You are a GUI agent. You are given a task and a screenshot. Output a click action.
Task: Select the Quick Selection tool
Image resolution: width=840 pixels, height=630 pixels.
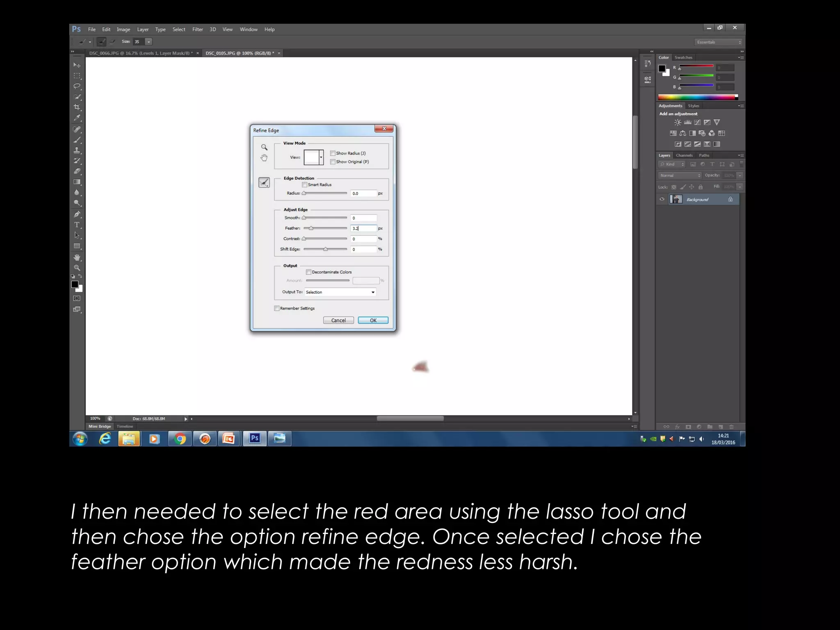click(x=77, y=97)
